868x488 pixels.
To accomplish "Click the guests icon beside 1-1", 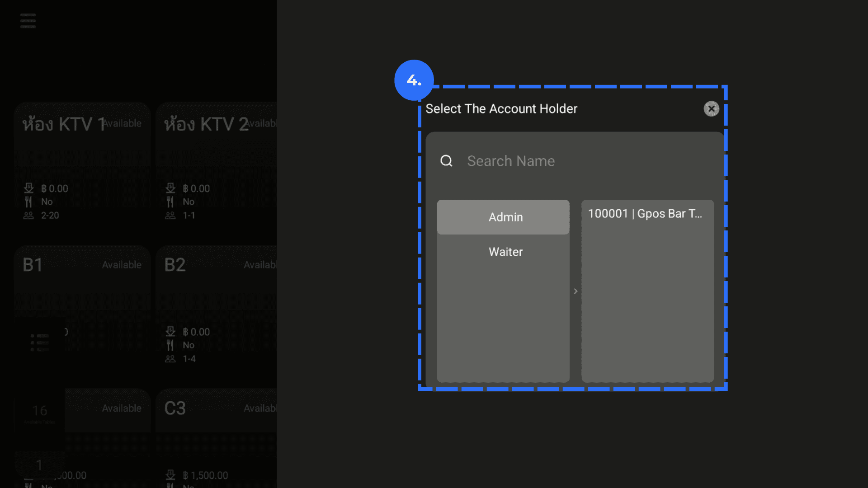I will click(170, 216).
